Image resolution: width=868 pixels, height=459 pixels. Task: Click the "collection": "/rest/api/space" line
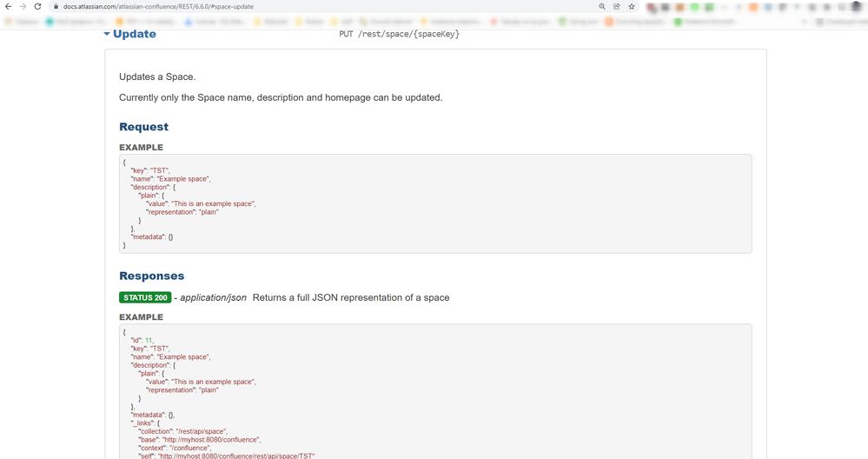(x=182, y=431)
